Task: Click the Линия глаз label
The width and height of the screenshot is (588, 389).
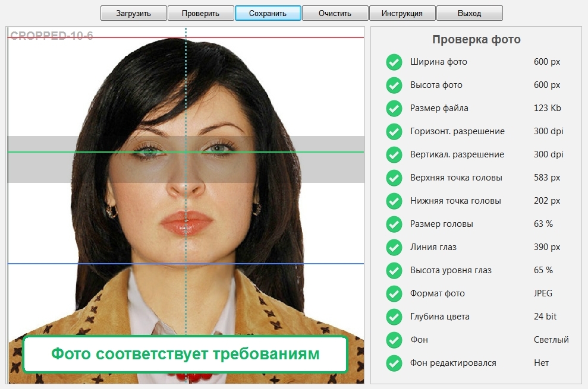Action: tap(433, 247)
